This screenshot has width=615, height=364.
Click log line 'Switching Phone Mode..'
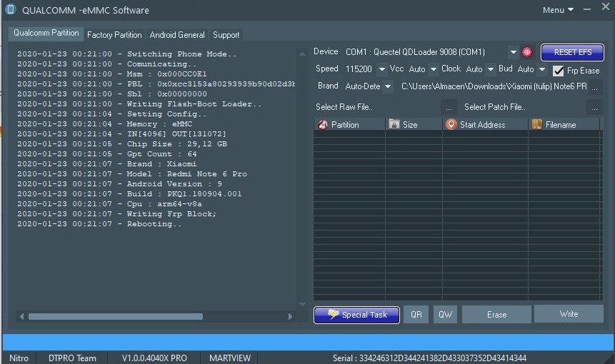tap(126, 54)
